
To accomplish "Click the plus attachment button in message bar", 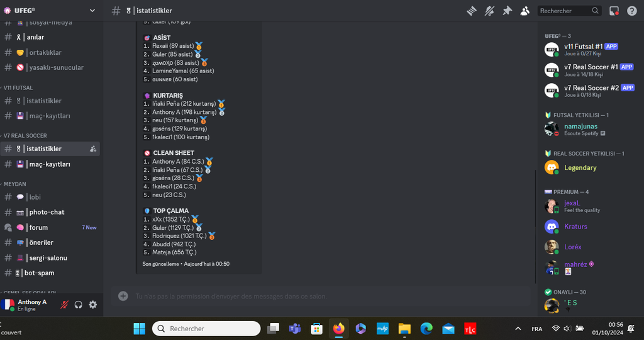I will pyautogui.click(x=123, y=296).
